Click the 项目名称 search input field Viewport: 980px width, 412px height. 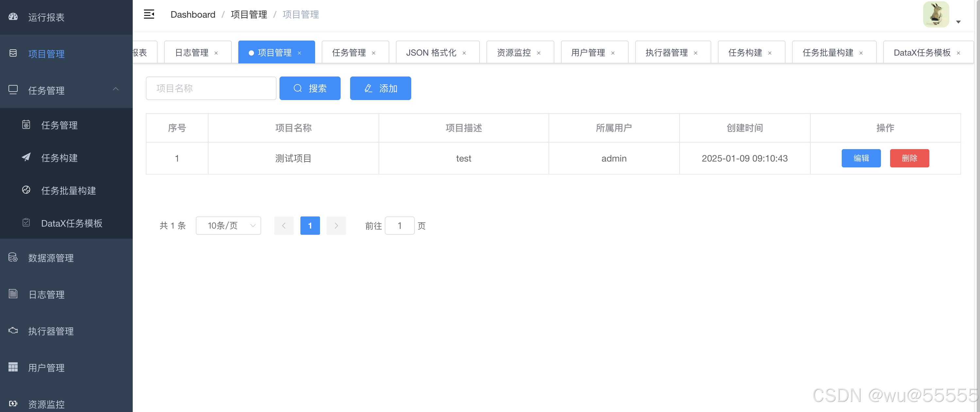(211, 88)
